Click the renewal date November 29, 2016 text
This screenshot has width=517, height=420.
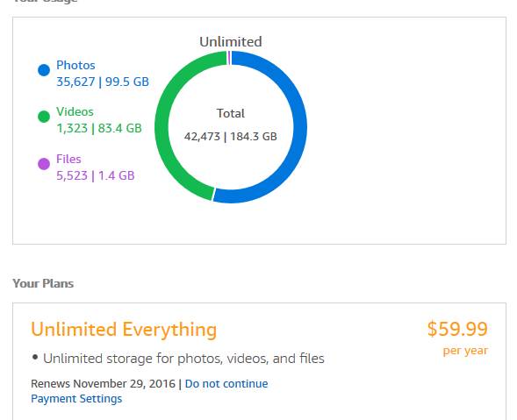coord(124,384)
